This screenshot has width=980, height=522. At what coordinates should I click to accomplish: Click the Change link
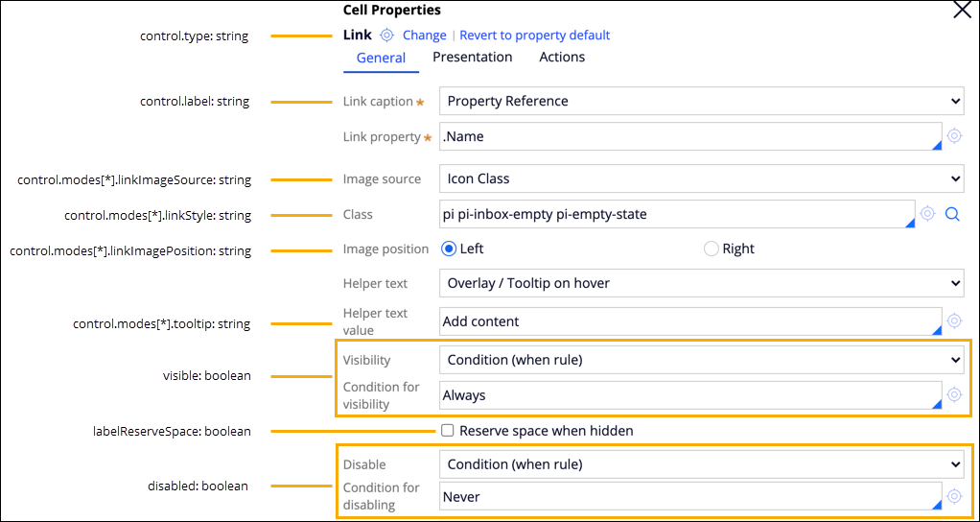pyautogui.click(x=424, y=36)
